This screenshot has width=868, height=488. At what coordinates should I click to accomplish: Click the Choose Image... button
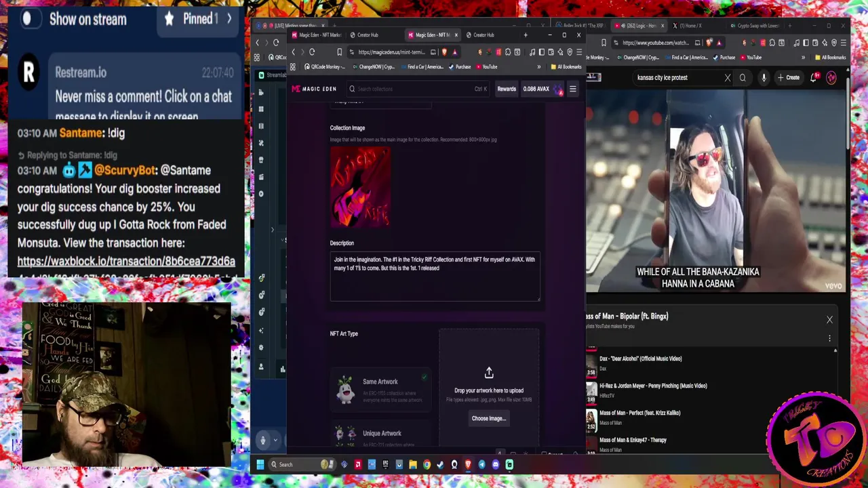pos(489,418)
